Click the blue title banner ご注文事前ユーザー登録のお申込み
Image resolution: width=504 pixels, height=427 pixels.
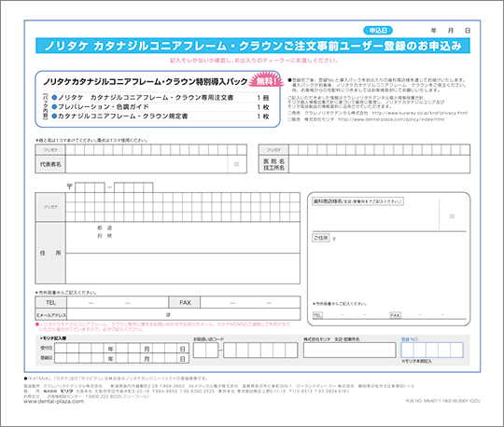pyautogui.click(x=253, y=46)
